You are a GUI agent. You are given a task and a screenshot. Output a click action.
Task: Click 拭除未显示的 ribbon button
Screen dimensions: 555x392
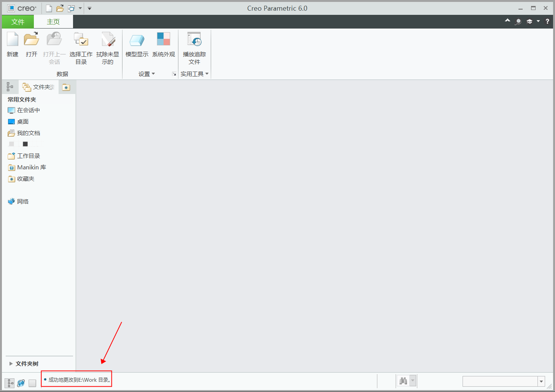tap(108, 48)
